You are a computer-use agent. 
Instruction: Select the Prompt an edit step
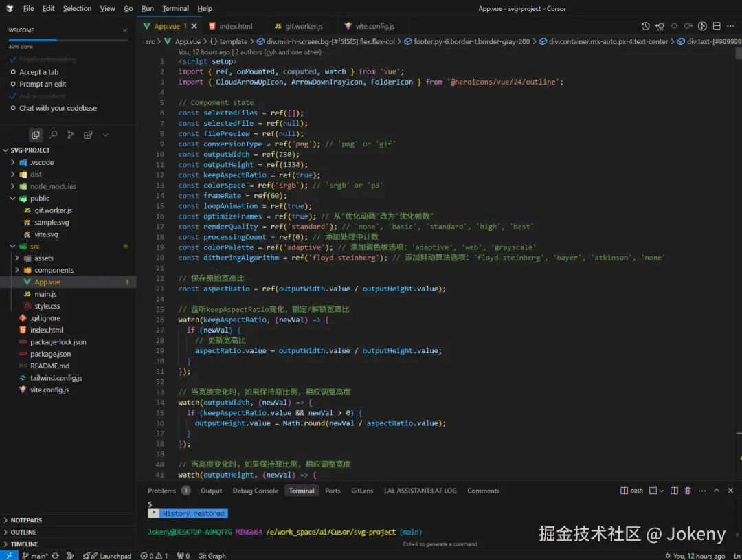[x=43, y=84]
